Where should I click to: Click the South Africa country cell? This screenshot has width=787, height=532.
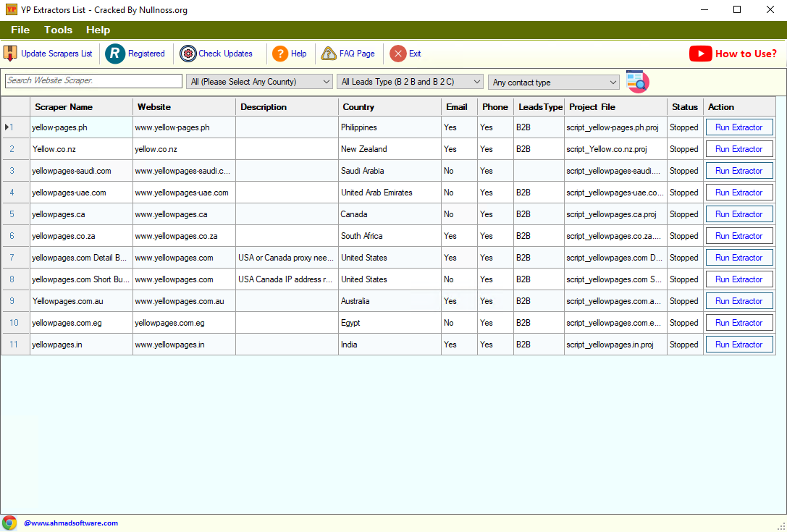tap(390, 236)
